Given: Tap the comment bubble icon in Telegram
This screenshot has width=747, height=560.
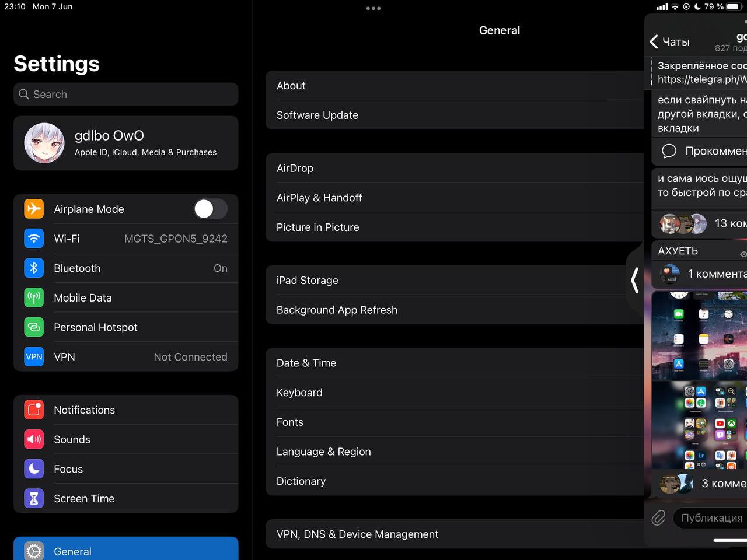Looking at the screenshot, I should coord(669,151).
